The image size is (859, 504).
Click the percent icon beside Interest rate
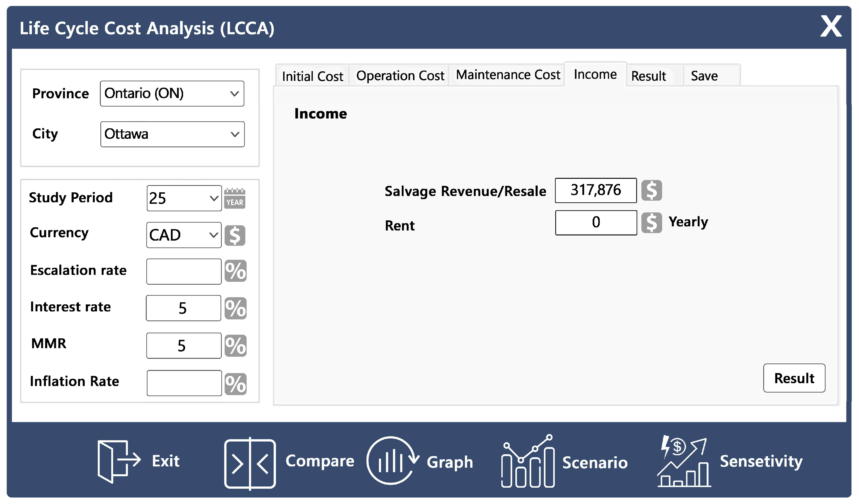pos(235,309)
